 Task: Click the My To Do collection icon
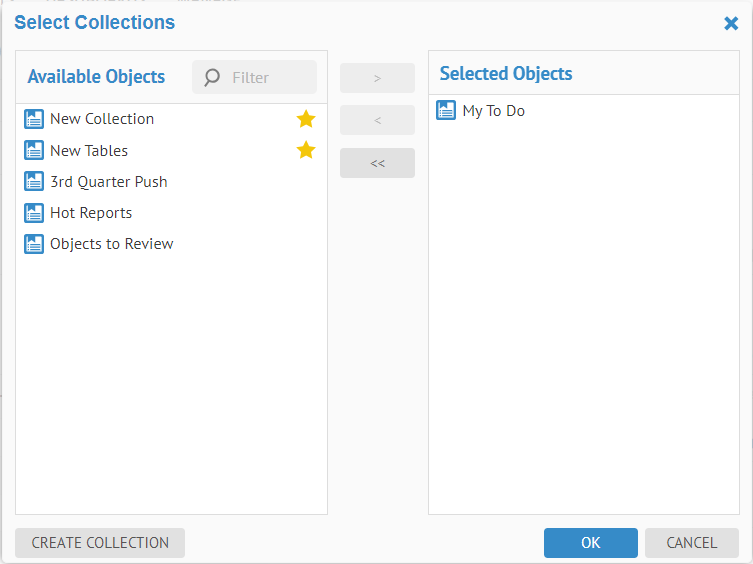pos(447,111)
